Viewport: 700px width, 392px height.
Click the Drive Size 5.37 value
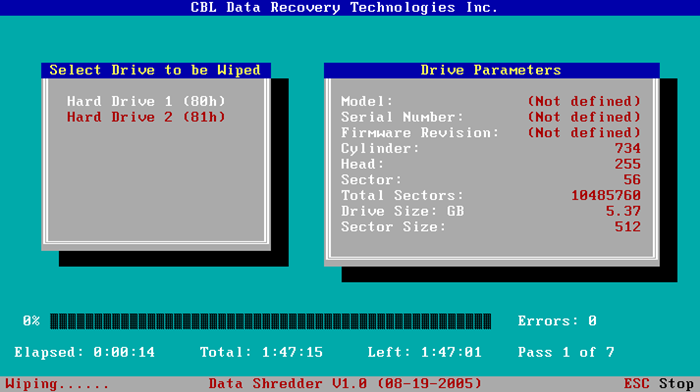point(623,211)
